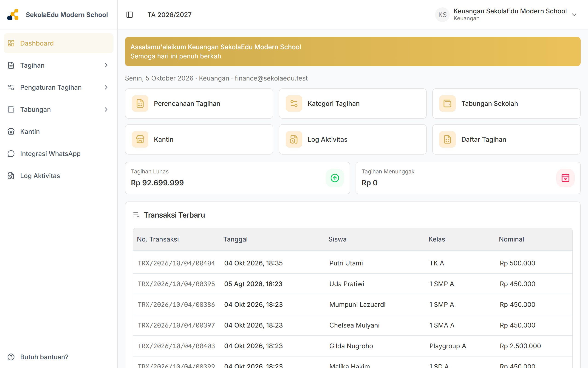Click the Tagihan document icon in sidebar
Image resolution: width=588 pixels, height=368 pixels.
pos(11,65)
